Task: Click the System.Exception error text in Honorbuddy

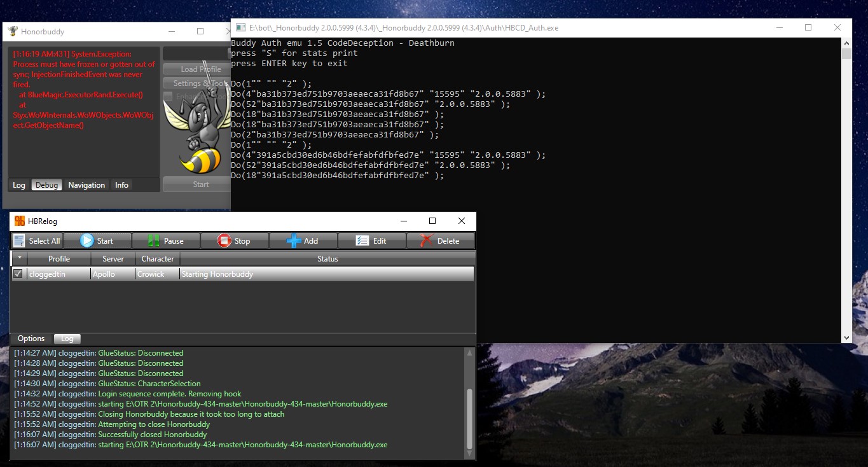Action: [x=85, y=90]
